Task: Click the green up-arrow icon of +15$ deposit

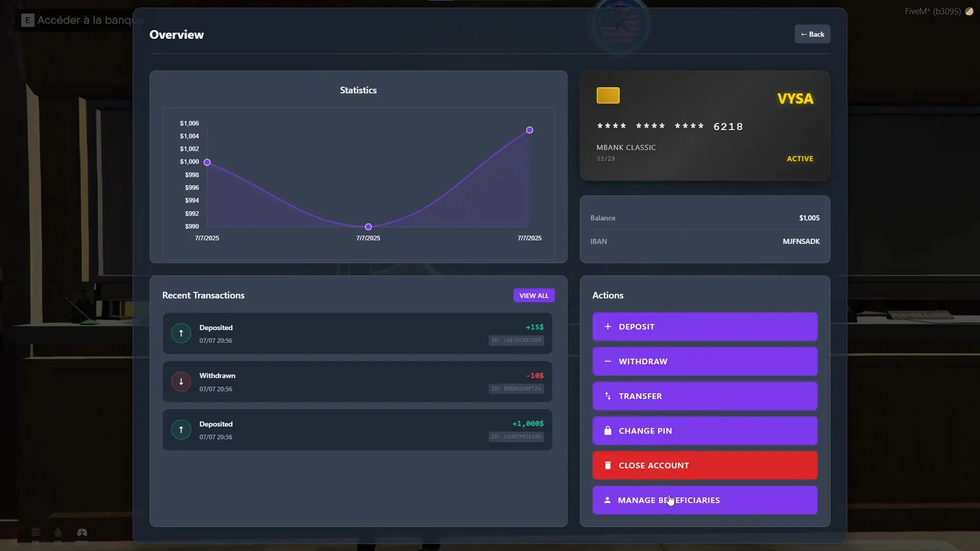Action: (181, 333)
